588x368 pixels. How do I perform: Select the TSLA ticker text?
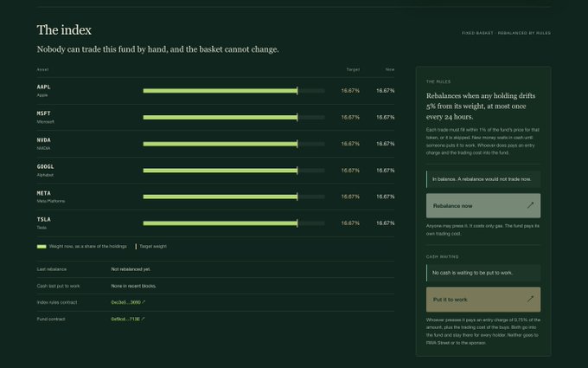[x=43, y=219]
